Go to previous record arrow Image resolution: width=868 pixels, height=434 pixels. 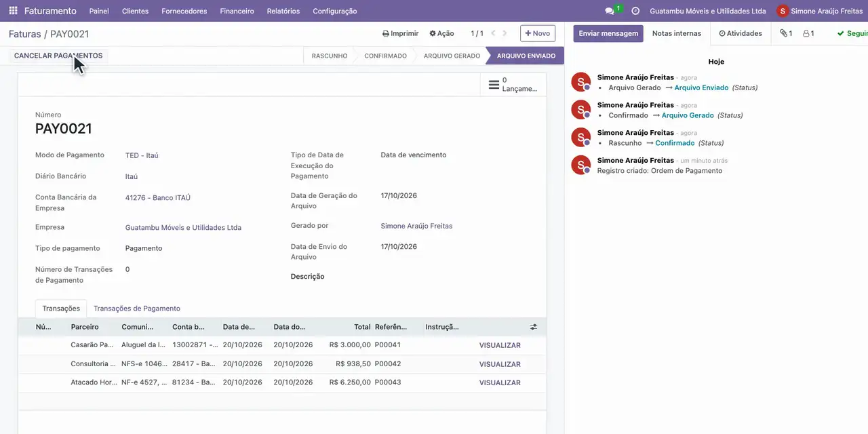[x=494, y=33]
